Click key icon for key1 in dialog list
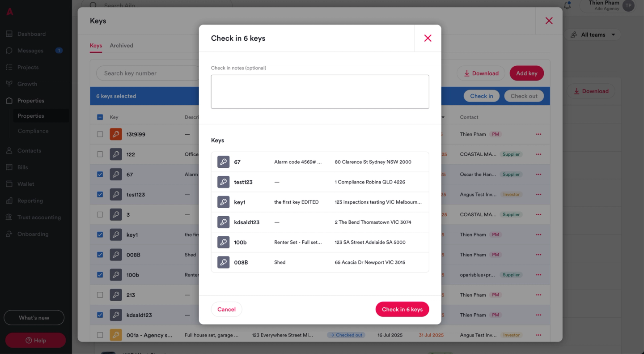644x354 pixels. coord(223,202)
